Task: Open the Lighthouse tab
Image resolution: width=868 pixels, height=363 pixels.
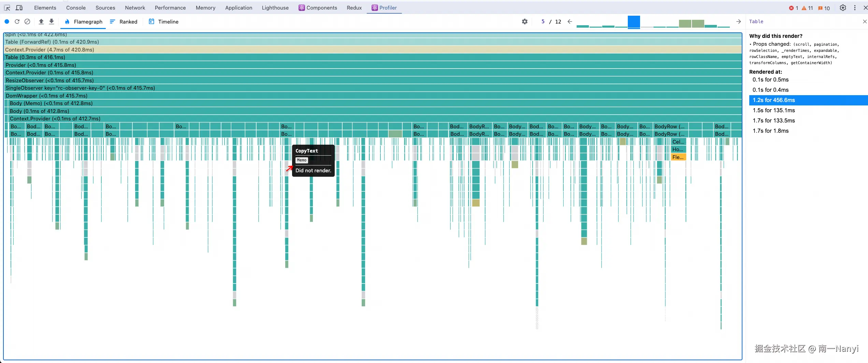Action: (275, 8)
